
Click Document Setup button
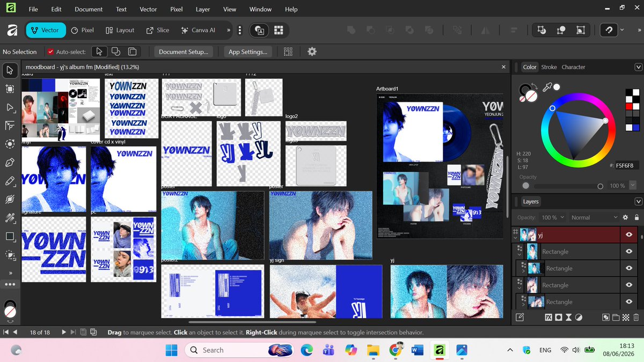184,52
